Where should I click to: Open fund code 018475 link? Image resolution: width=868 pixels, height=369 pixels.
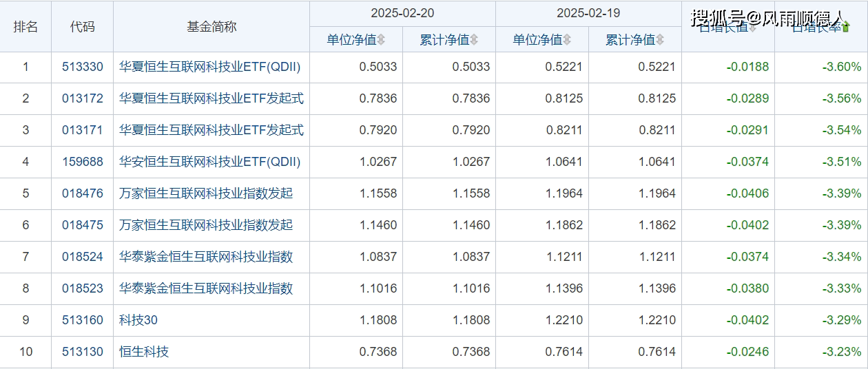tap(83, 225)
